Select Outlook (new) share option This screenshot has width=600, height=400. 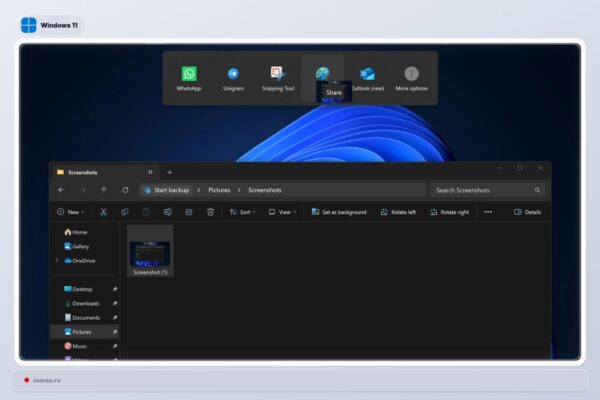pos(368,78)
